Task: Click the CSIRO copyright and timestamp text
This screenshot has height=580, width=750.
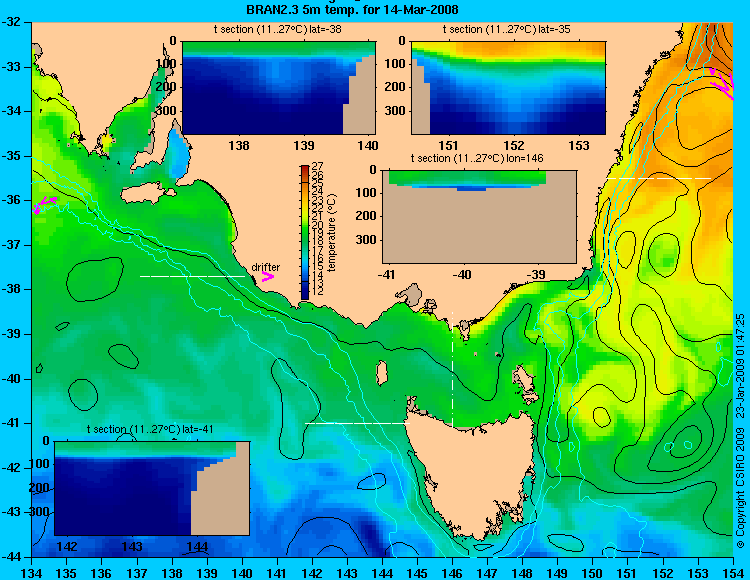Action: click(740, 431)
